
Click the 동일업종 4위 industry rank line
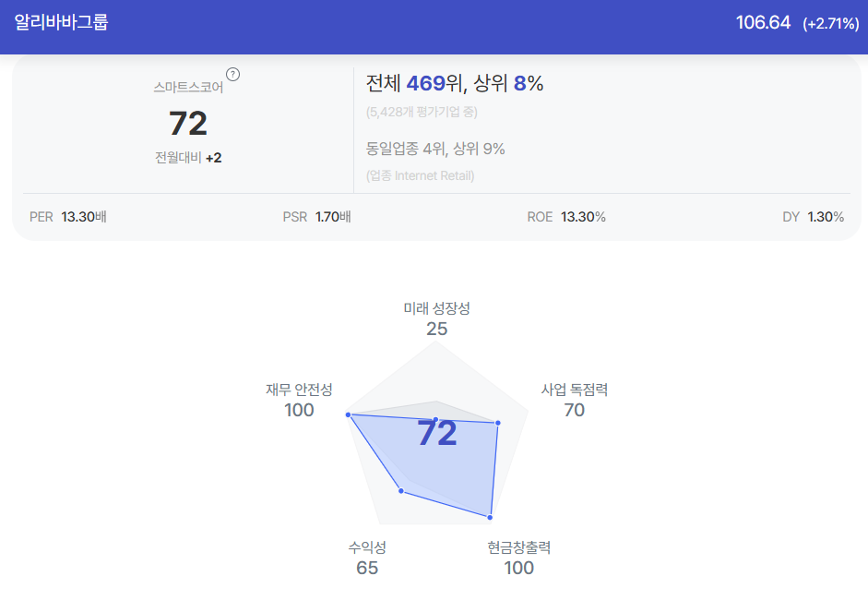tap(435, 149)
